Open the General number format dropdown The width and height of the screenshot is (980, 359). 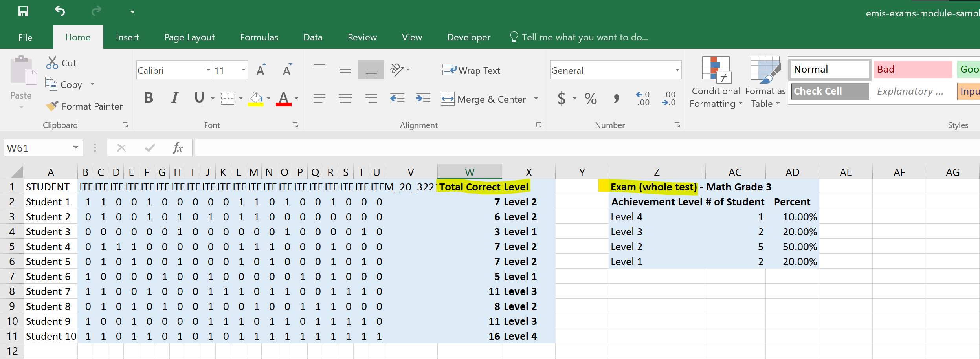pyautogui.click(x=677, y=70)
